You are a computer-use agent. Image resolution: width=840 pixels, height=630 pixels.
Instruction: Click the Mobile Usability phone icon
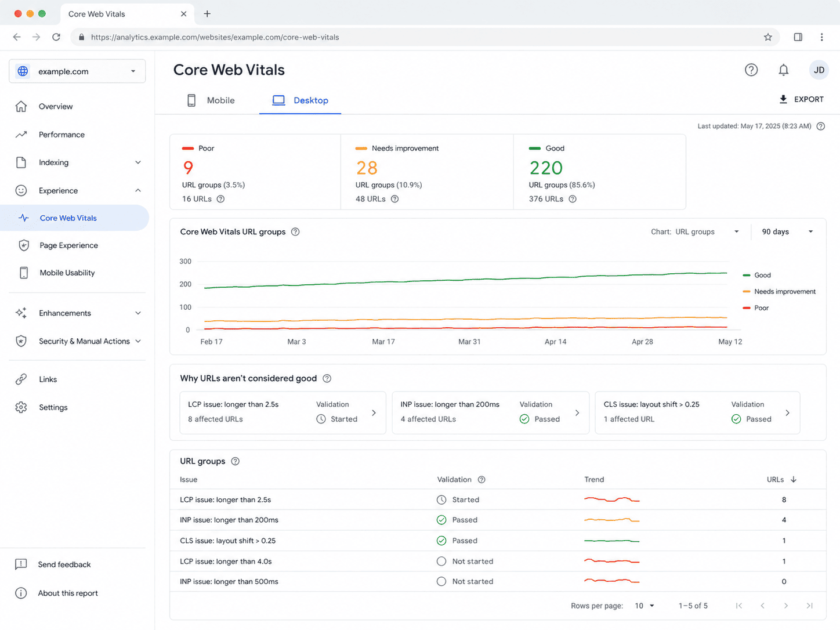click(x=24, y=273)
